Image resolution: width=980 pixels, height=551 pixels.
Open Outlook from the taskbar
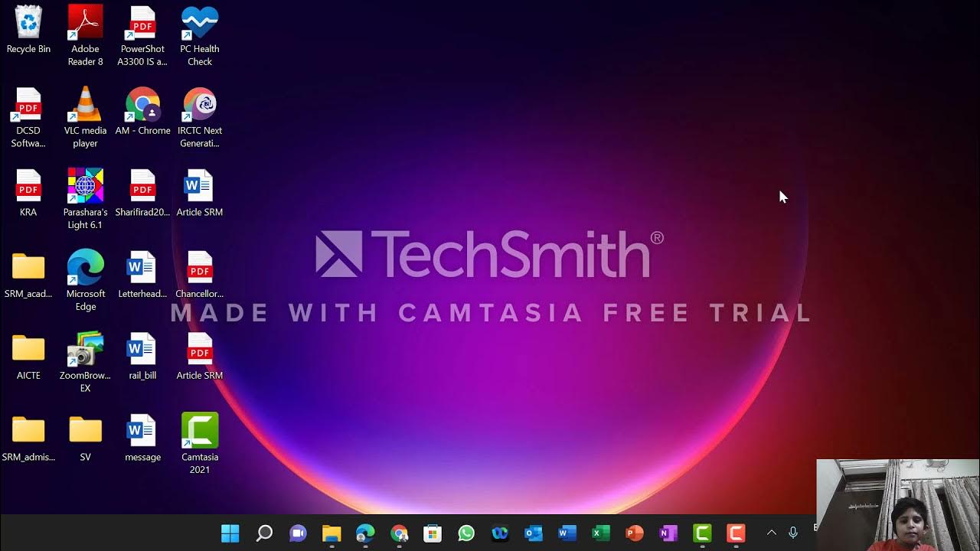tap(534, 533)
